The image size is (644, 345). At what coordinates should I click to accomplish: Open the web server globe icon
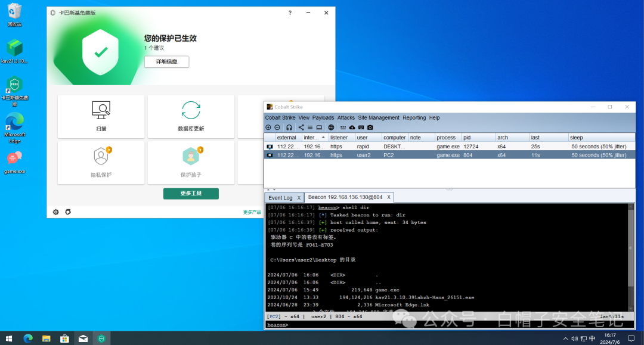pyautogui.click(x=331, y=128)
